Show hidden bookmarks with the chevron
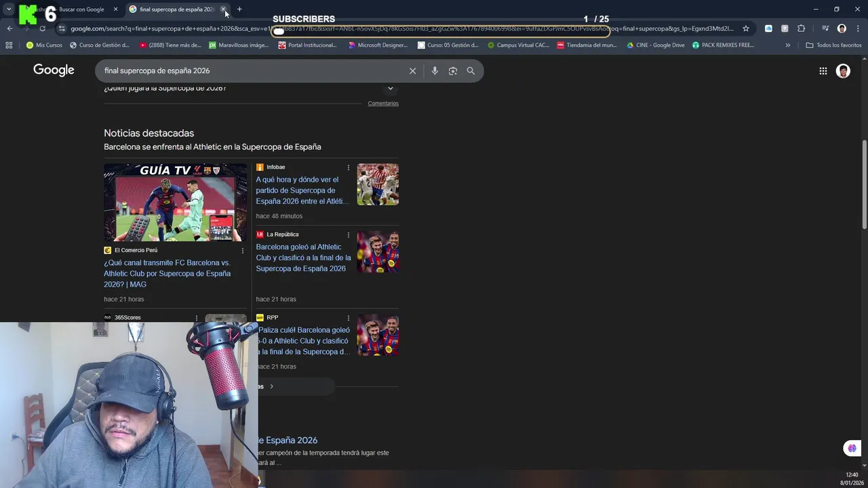Viewport: 868px width, 488px height. coord(787,45)
